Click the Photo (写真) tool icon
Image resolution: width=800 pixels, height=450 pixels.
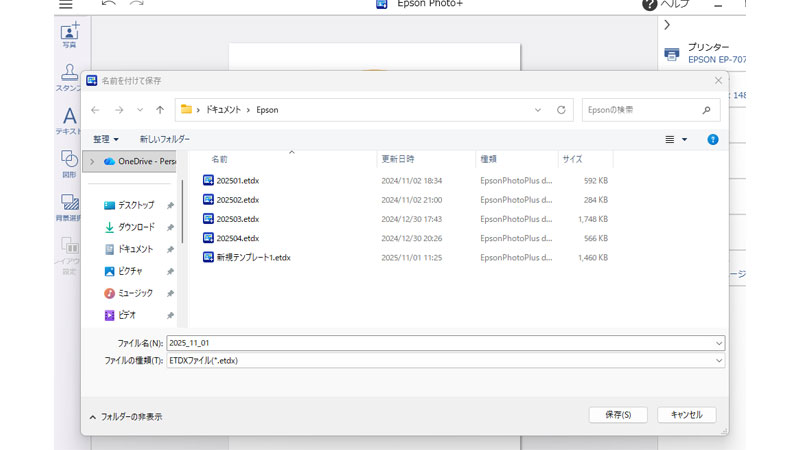coord(69,32)
